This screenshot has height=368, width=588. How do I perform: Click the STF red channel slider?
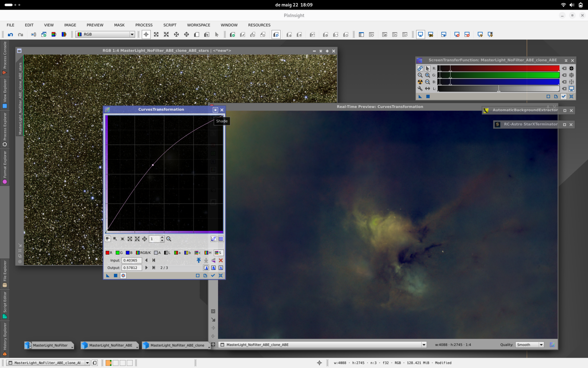tap(498, 68)
